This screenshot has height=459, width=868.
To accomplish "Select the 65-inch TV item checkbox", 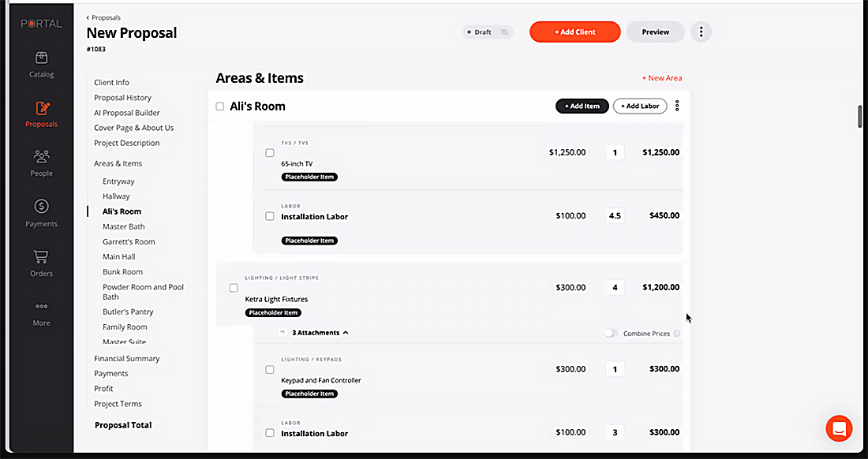I will [x=270, y=153].
